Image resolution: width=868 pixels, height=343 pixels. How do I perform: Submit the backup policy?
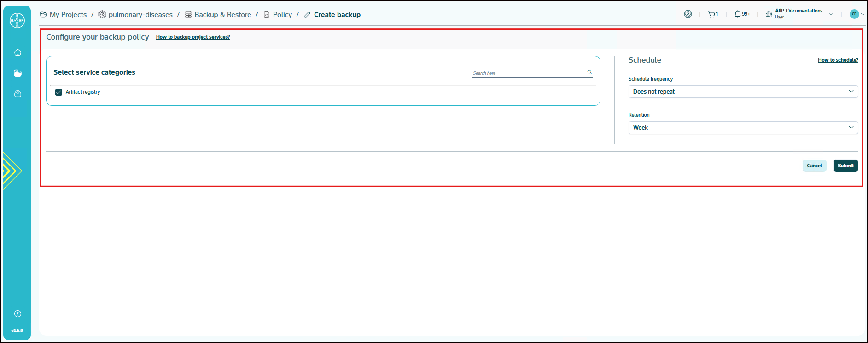coord(845,166)
